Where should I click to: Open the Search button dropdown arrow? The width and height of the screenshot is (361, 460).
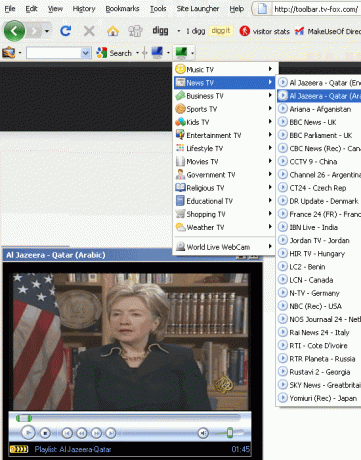[137, 53]
